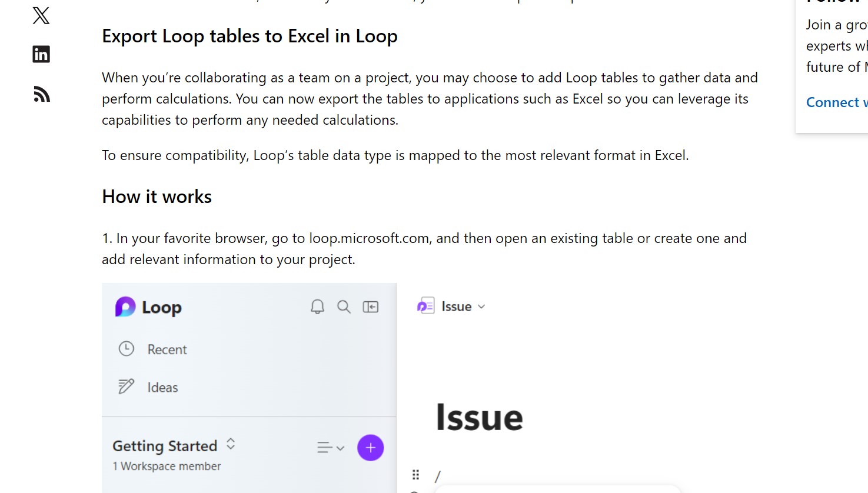
Task: Open the LinkedIn share icon
Action: (x=41, y=54)
